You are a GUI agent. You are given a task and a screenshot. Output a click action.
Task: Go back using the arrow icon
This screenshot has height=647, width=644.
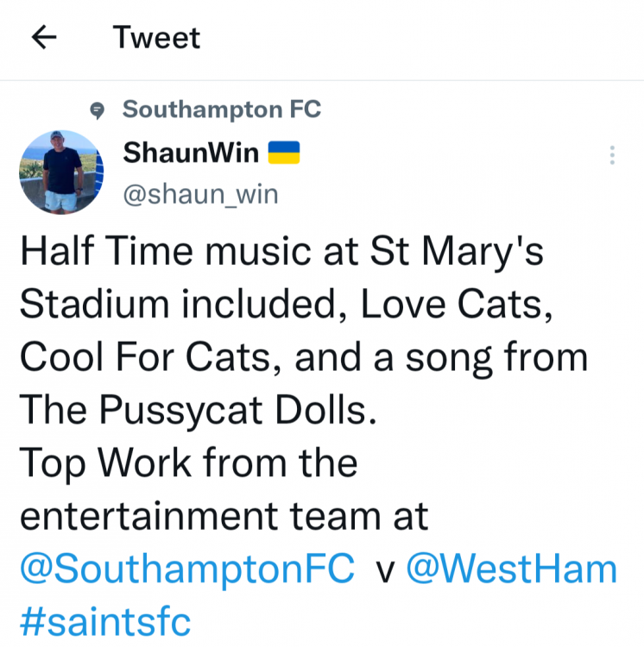pos(44,37)
